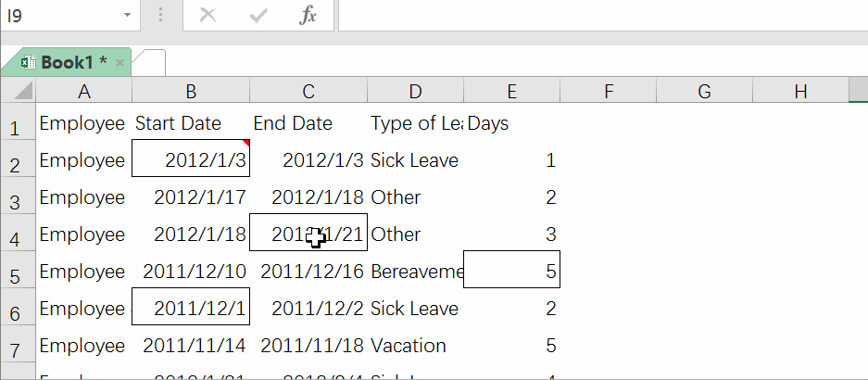
Task: Select cell B2 with comment indicator
Action: pos(191,160)
